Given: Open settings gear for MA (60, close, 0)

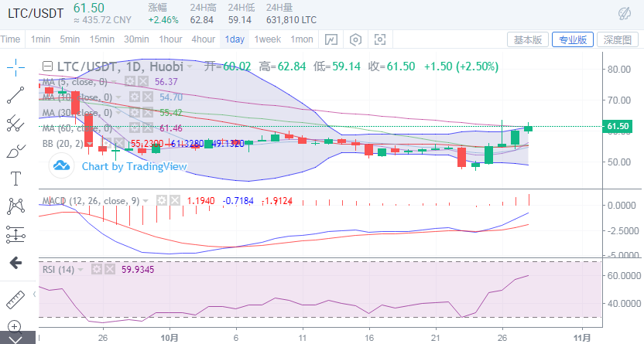Looking at the screenshot, I should pyautogui.click(x=135, y=128).
